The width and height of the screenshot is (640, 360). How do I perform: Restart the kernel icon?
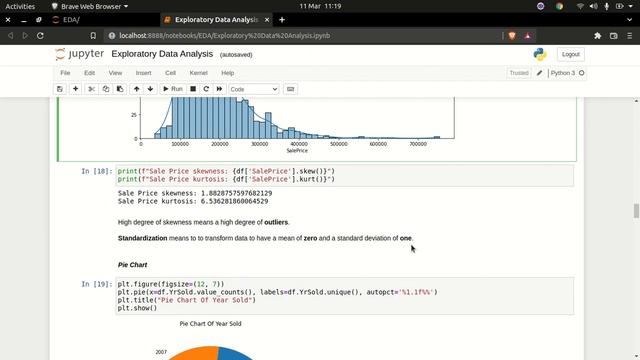(x=206, y=89)
